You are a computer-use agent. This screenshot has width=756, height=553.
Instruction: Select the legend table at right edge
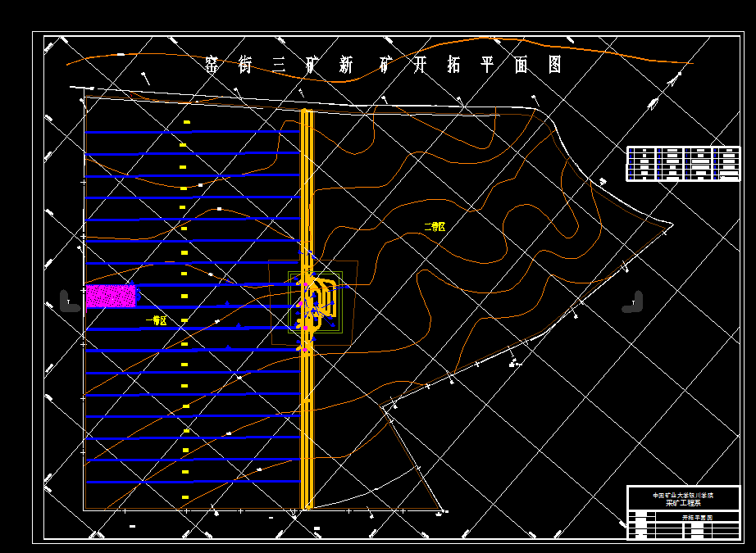pos(683,164)
